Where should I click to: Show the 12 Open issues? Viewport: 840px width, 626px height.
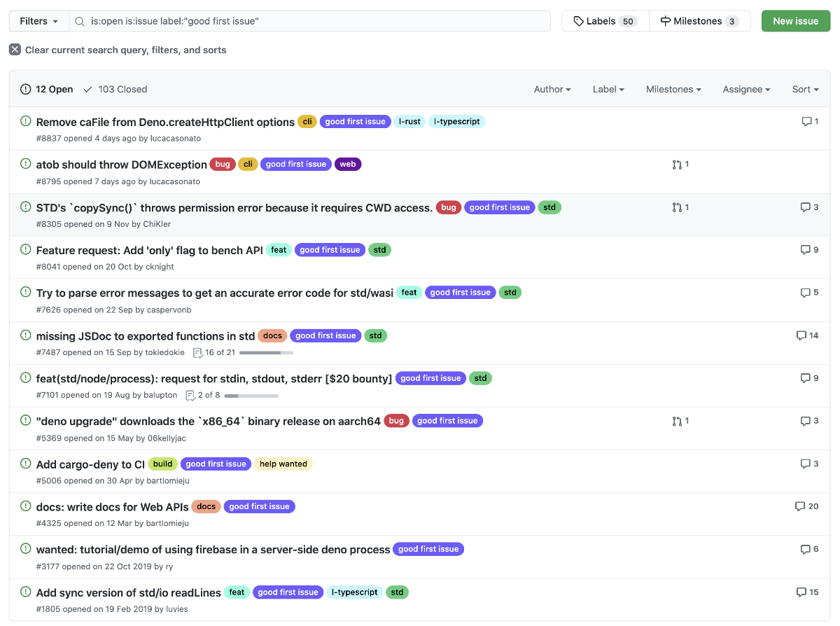[46, 89]
